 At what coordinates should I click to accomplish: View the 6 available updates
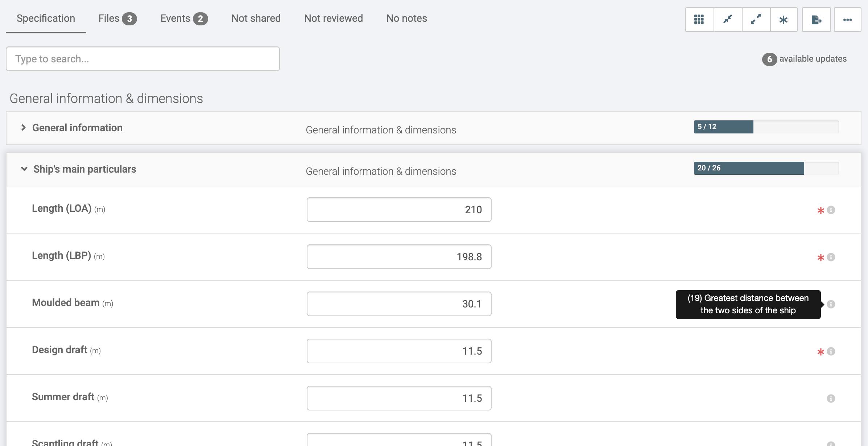point(805,59)
